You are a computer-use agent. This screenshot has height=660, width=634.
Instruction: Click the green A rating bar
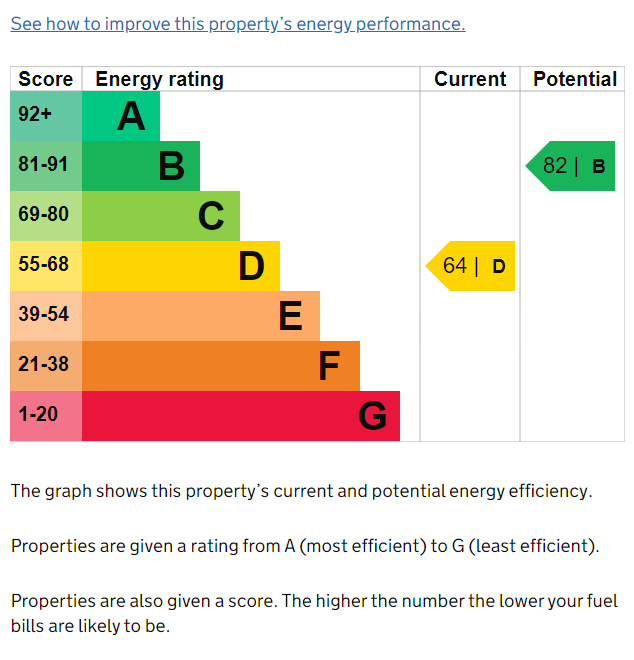tap(121, 116)
